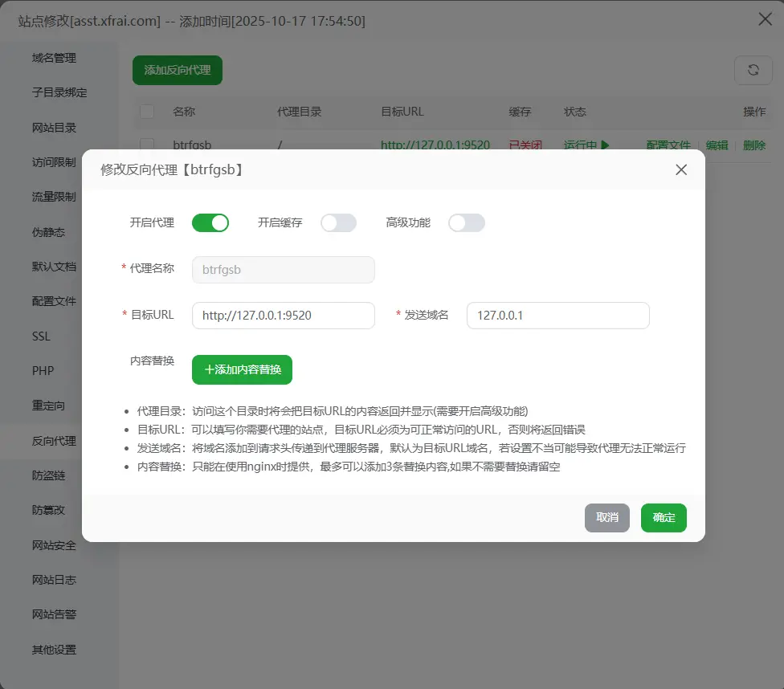Refresh the reverse proxy list

tap(753, 71)
